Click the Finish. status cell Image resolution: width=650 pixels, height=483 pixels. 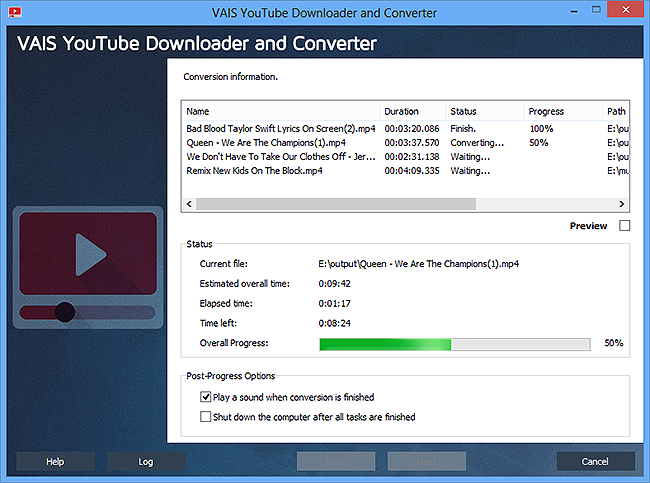tap(463, 129)
